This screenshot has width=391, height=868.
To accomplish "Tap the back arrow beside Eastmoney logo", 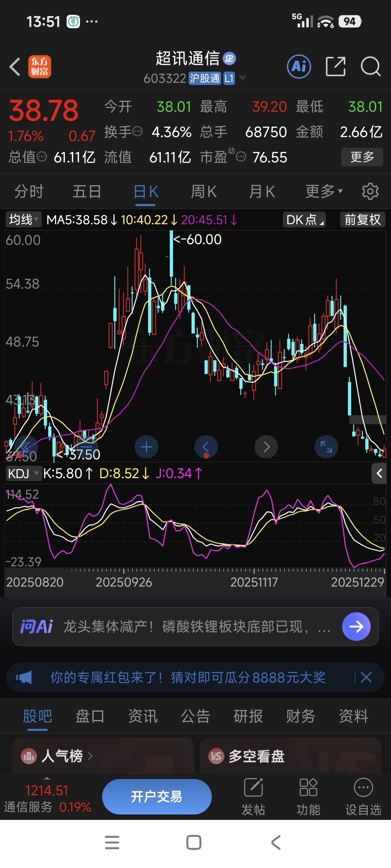I will coord(15,67).
